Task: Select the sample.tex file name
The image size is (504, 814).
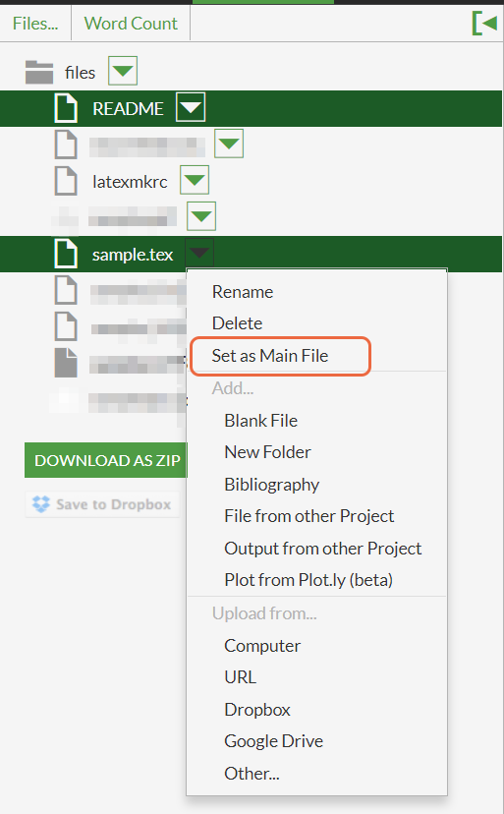Action: pos(133,255)
